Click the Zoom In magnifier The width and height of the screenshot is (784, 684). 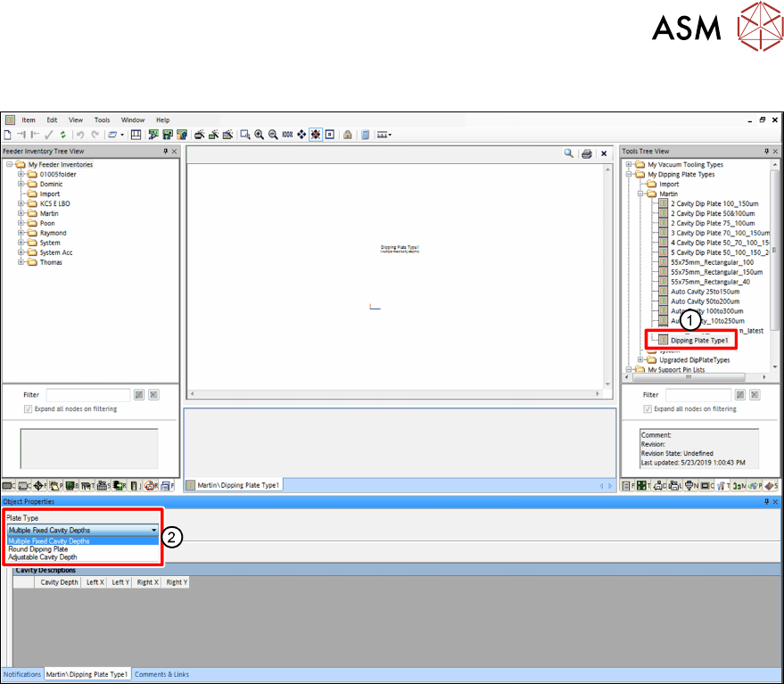point(259,135)
